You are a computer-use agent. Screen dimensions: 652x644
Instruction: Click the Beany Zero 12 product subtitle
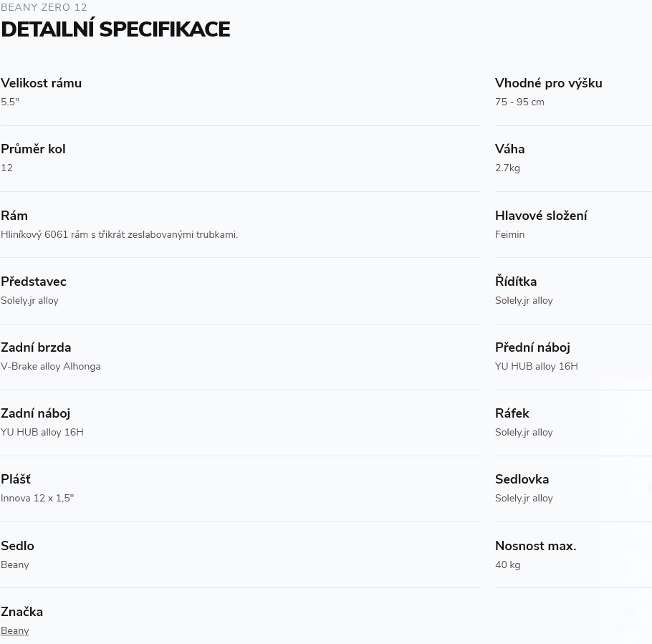[44, 7]
